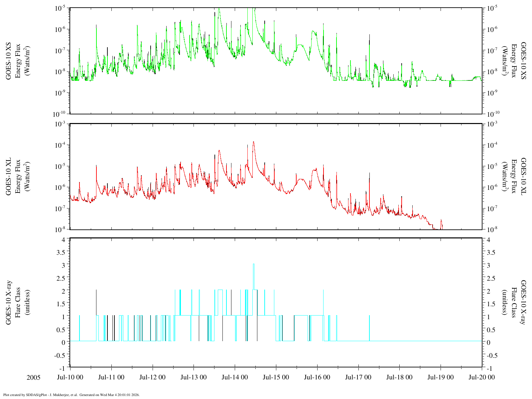Click the Jul-20 00 date label

482,377
